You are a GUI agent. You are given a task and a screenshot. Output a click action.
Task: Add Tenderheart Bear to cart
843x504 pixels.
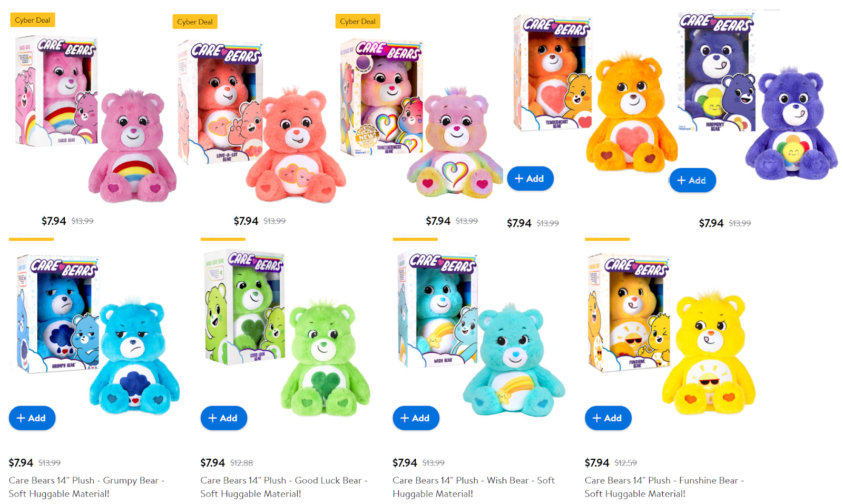coord(530,179)
